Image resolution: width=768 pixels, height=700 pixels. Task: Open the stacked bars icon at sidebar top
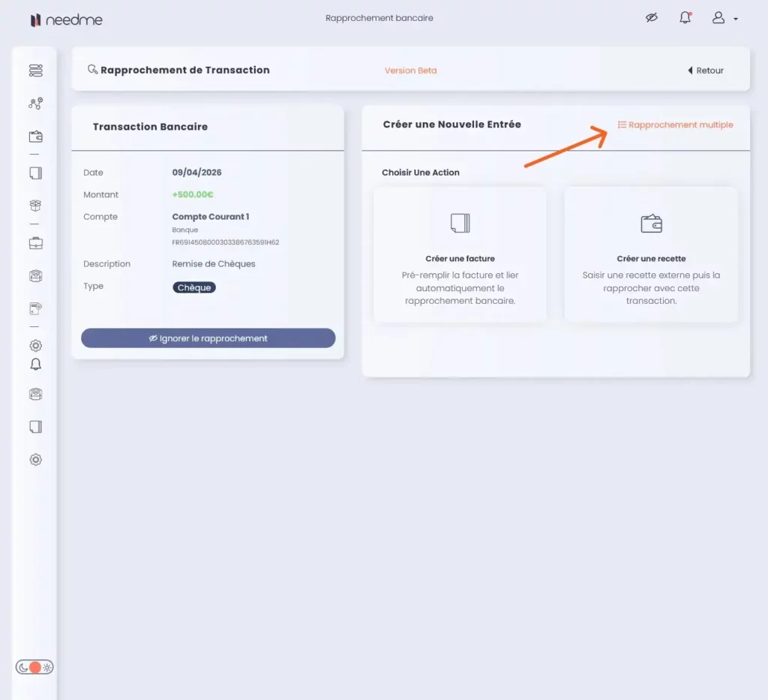pyautogui.click(x=35, y=71)
